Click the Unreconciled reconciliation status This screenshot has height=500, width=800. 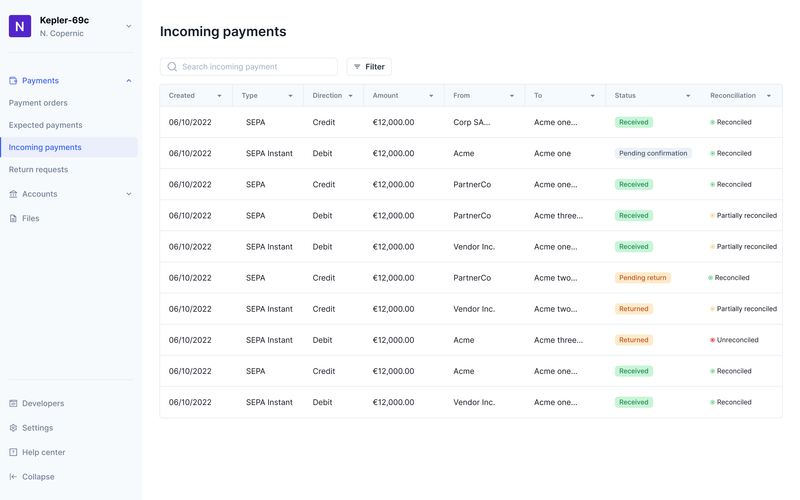point(734,340)
